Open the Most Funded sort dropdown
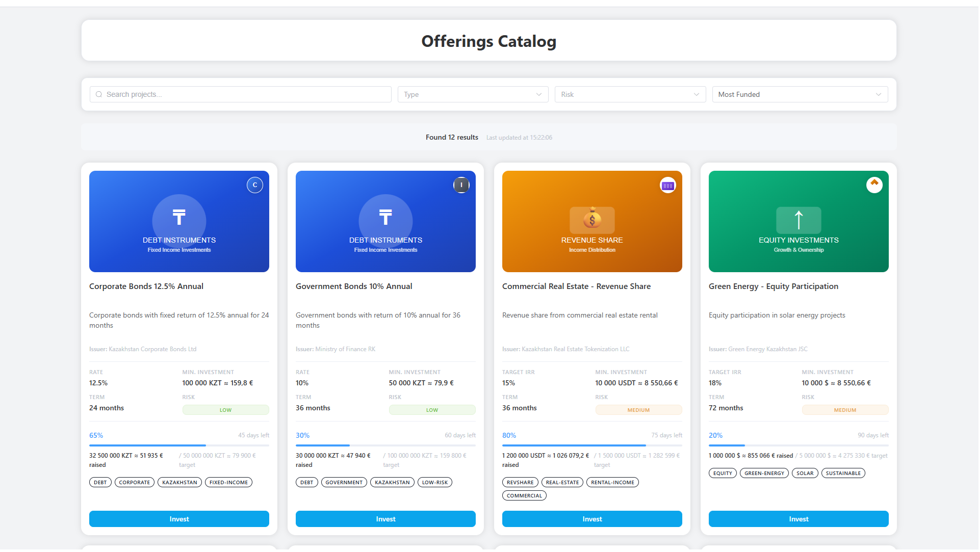This screenshot has width=980, height=552. pyautogui.click(x=800, y=94)
